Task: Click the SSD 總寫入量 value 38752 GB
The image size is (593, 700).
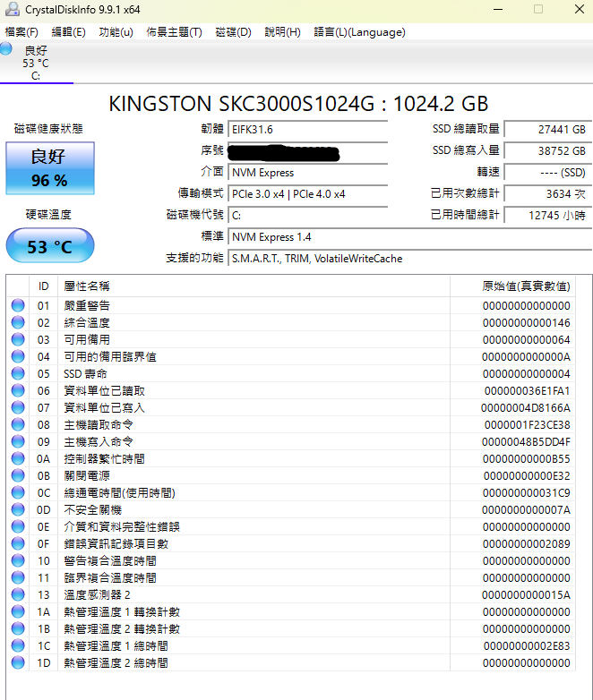Action: [548, 151]
